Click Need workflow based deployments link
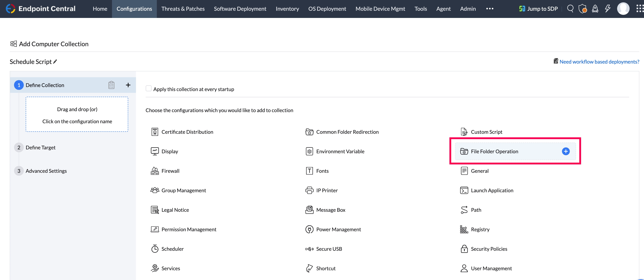Screen dimensions: 644x280 pos(599,62)
